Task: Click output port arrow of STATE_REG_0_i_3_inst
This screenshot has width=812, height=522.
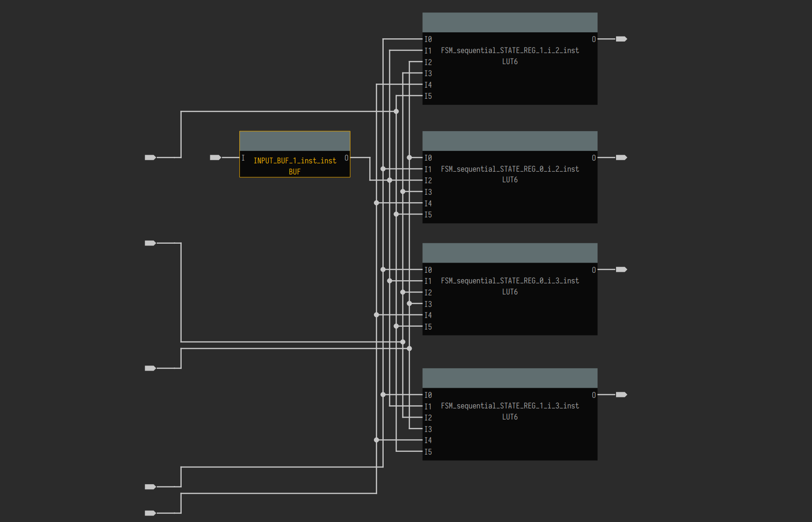Action: coord(621,270)
